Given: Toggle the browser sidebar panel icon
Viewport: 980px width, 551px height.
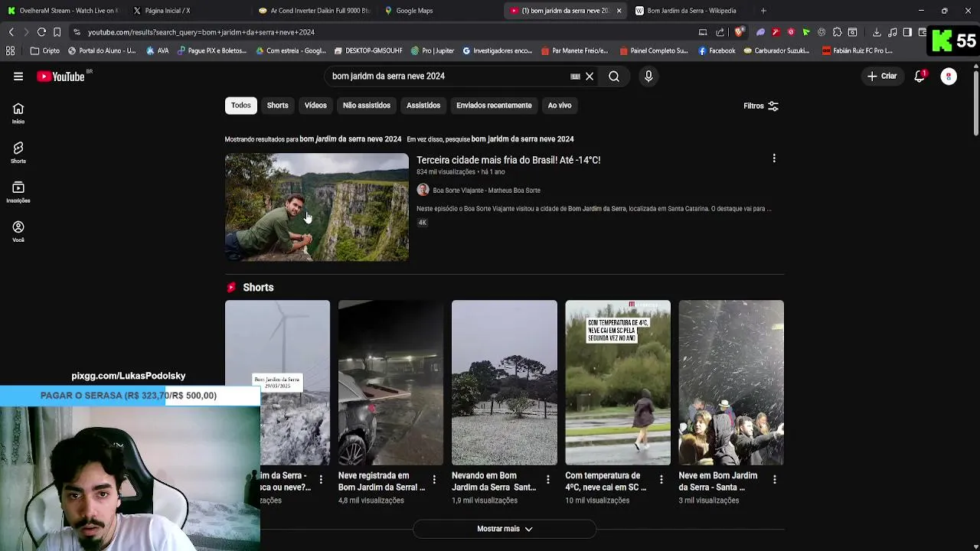Looking at the screenshot, I should (907, 32).
